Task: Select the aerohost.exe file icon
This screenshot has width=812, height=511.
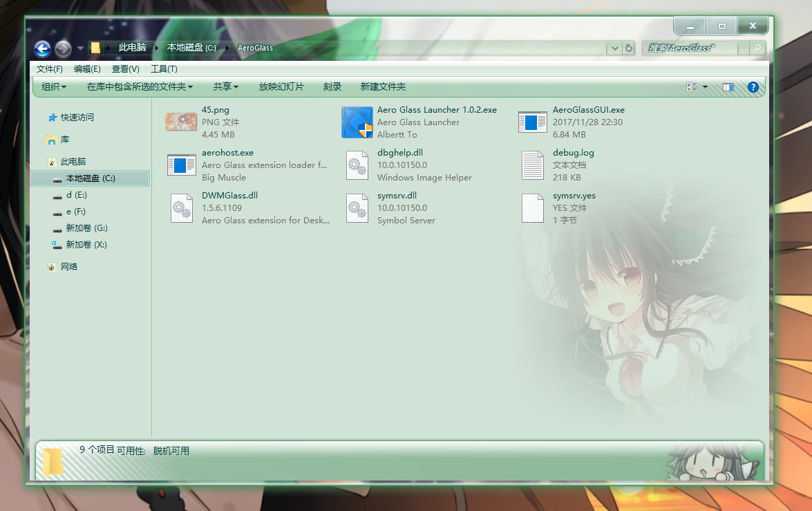Action: coord(182,165)
